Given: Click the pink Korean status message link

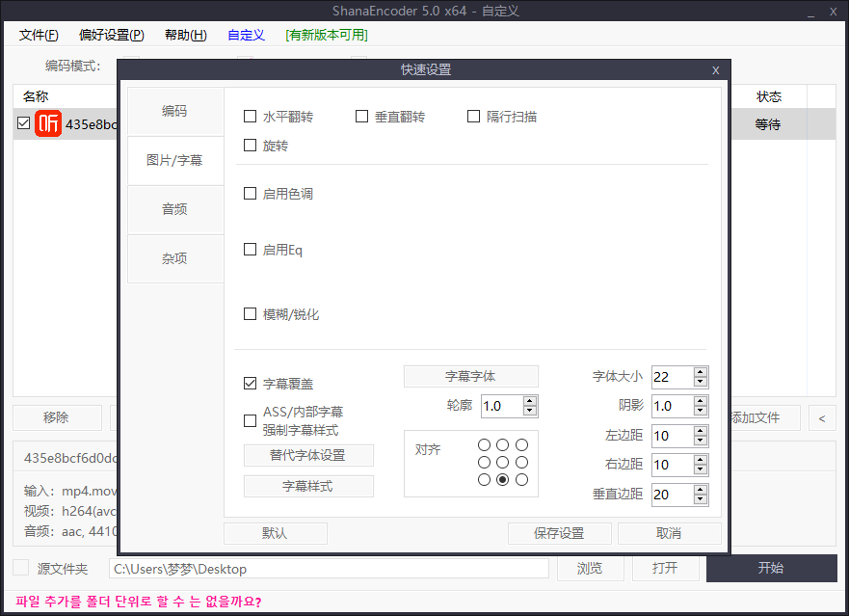Looking at the screenshot, I should (x=139, y=602).
